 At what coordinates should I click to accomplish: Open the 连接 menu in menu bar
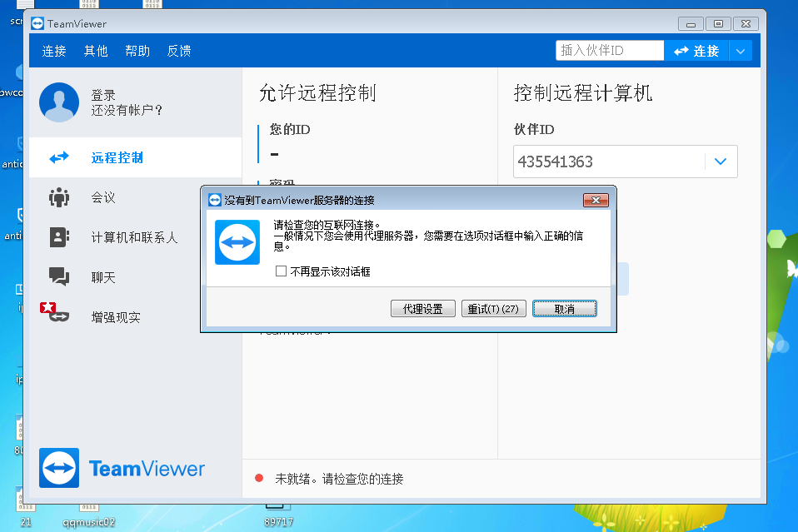pos(54,51)
